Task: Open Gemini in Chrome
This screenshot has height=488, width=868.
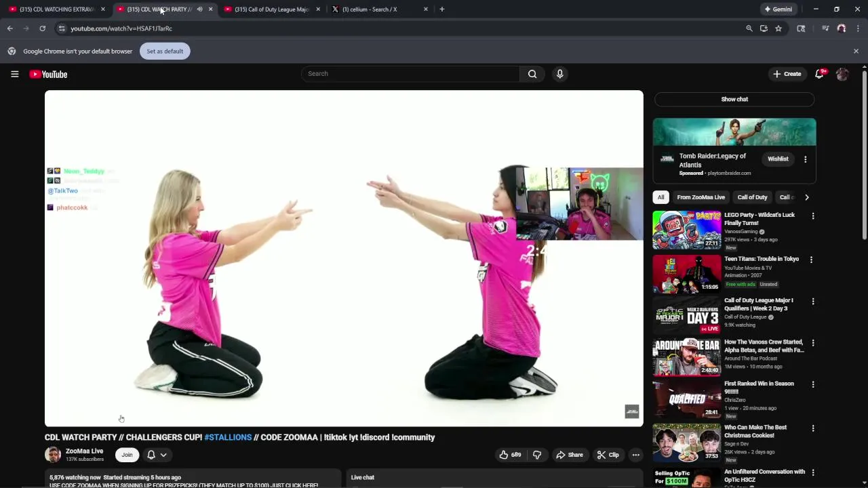Action: [778, 9]
